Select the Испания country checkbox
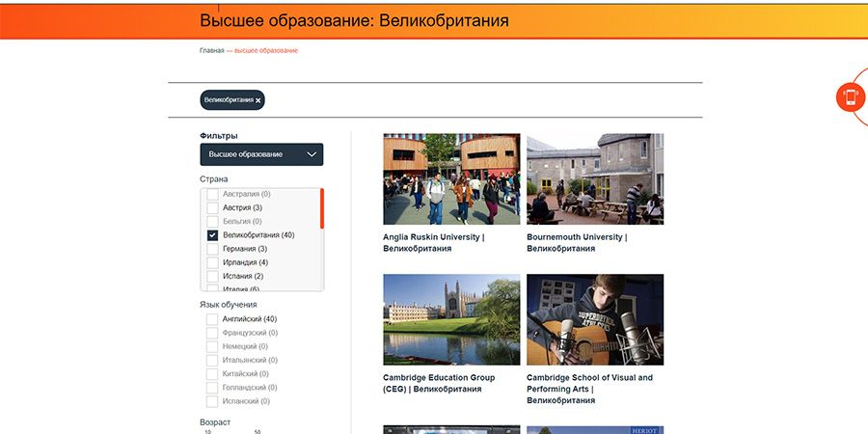Image resolution: width=868 pixels, height=434 pixels. pos(213,276)
